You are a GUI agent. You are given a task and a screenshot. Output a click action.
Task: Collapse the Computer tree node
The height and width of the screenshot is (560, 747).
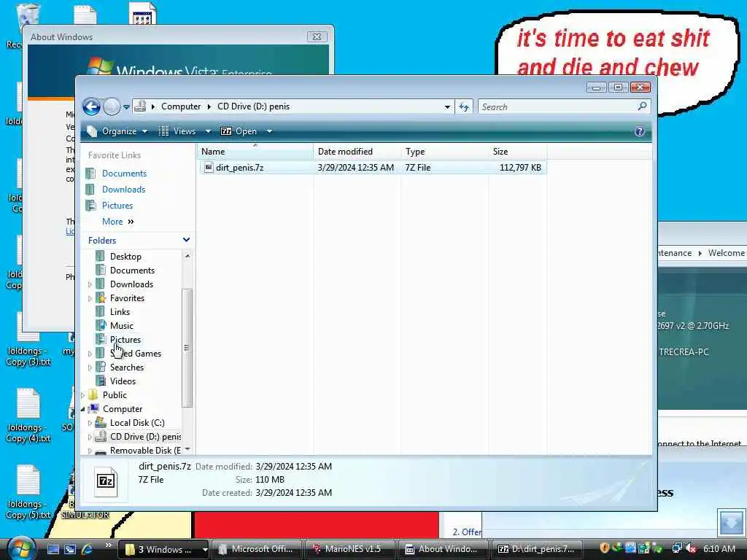pos(83,409)
